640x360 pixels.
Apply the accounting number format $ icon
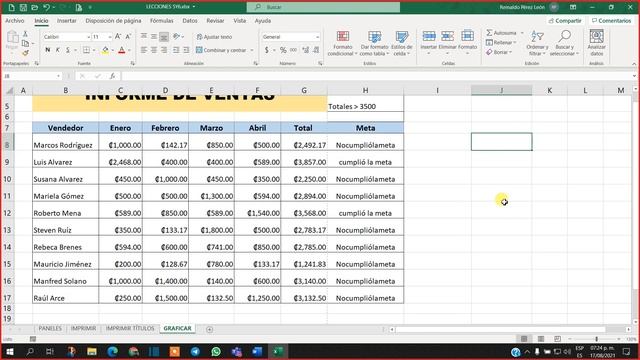tap(267, 50)
